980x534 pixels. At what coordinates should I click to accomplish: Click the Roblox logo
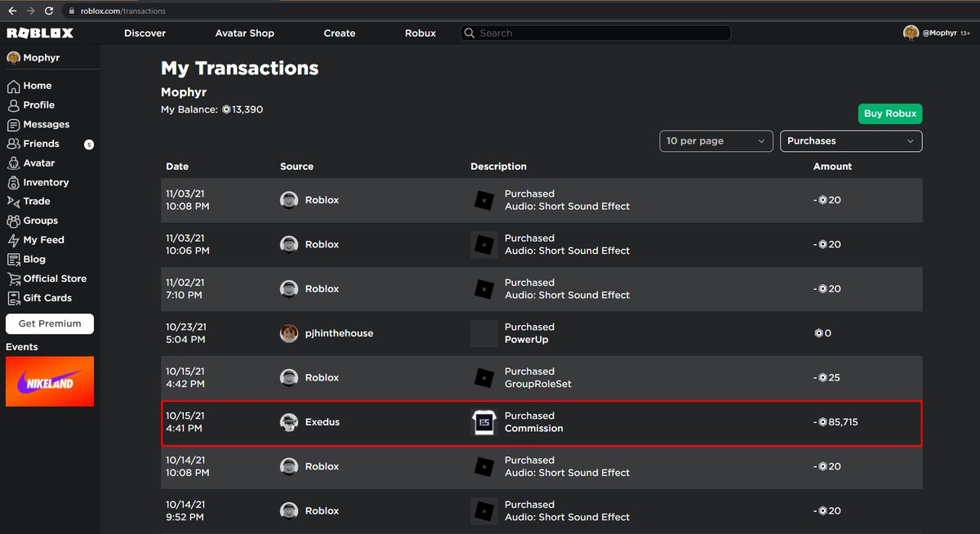[x=40, y=33]
